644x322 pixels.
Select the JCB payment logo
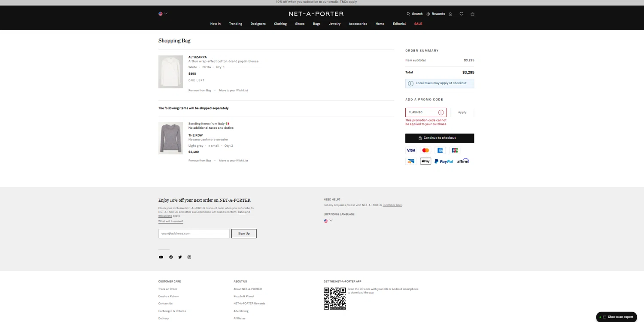click(x=455, y=150)
